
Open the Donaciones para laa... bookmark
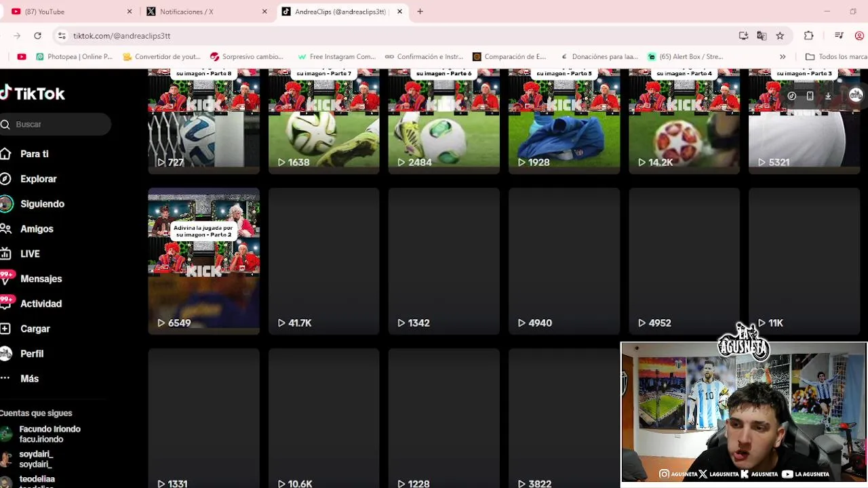tap(599, 56)
